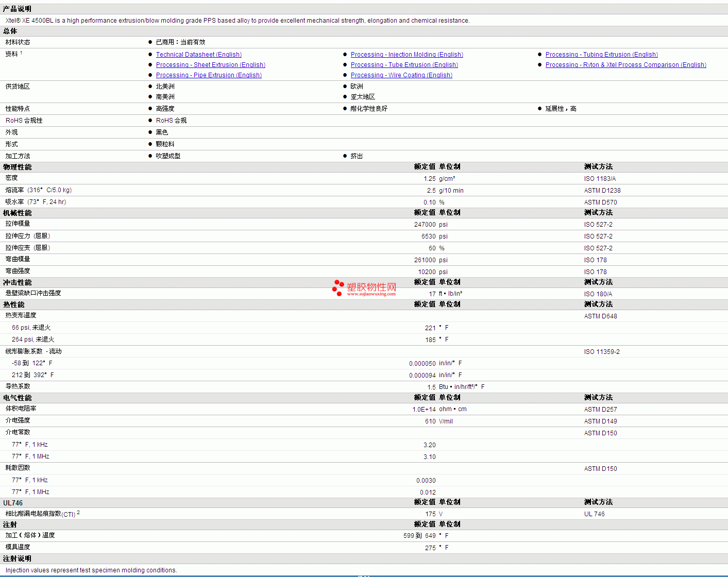
Task: Click the 'ISO 1183/A' test method
Action: click(x=600, y=179)
